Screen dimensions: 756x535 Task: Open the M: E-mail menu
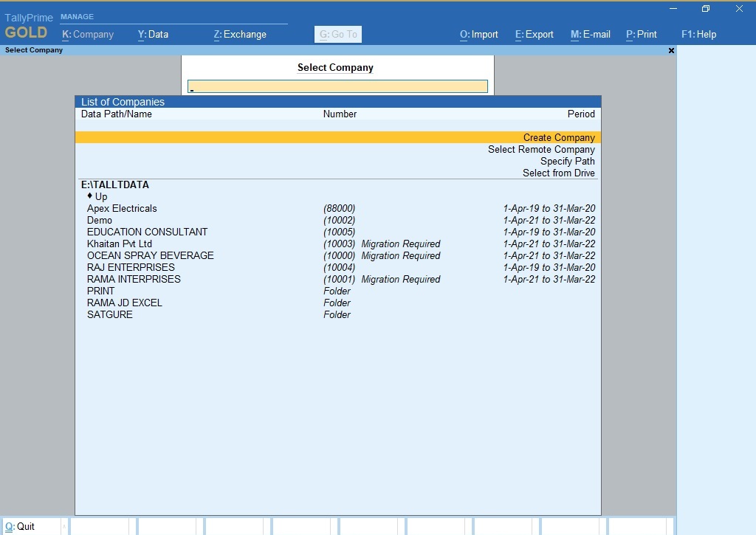point(590,34)
